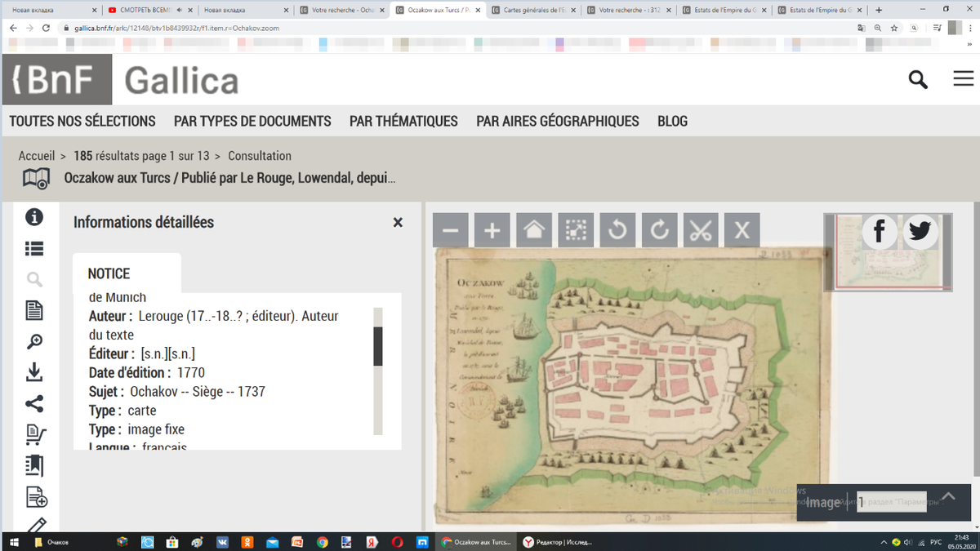Viewport: 980px width, 551px height.
Task: Open PAR TYPES DE DOCUMENTS menu
Action: pos(252,121)
